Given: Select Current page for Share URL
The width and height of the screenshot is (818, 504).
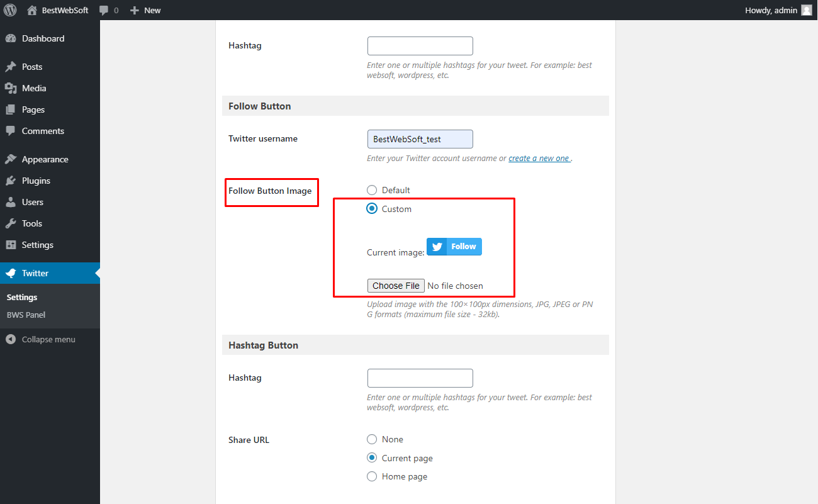Looking at the screenshot, I should coord(372,458).
